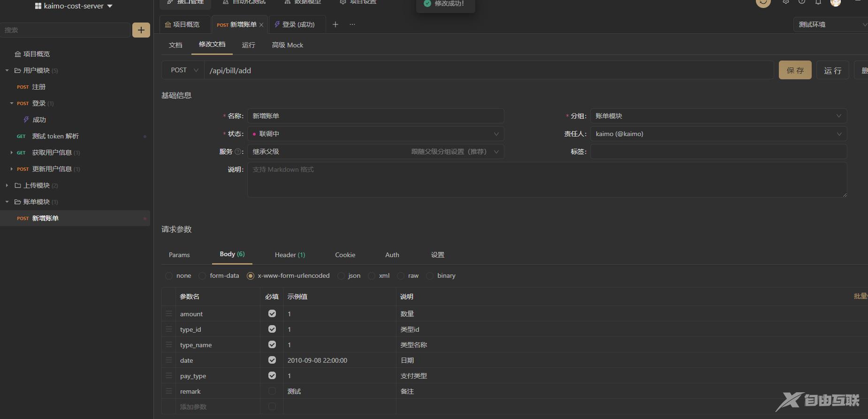Open the Cookie request tab
Screen dimensions: 868x419
click(345, 255)
